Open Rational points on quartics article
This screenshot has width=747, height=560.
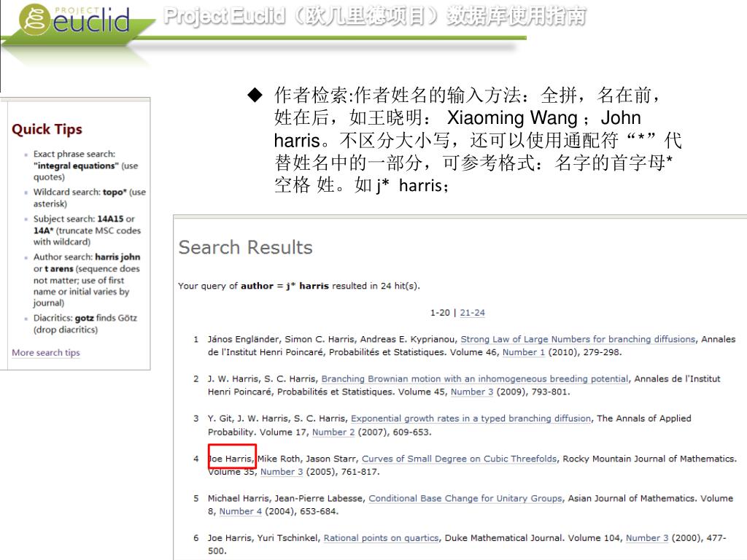coord(381,537)
